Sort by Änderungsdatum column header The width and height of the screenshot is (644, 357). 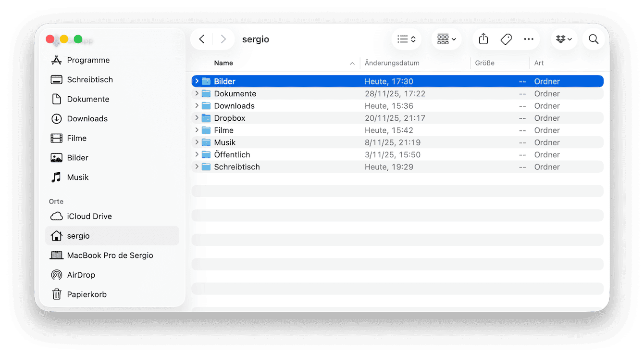[392, 63]
